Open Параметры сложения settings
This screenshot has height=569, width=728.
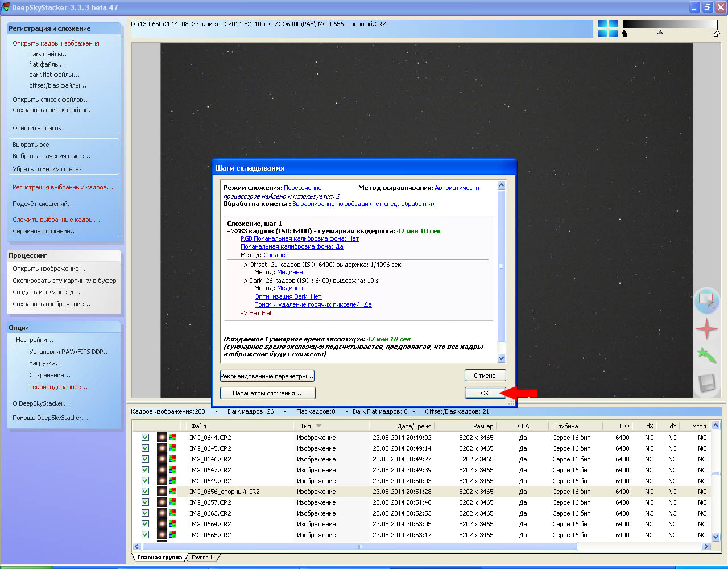tap(267, 393)
